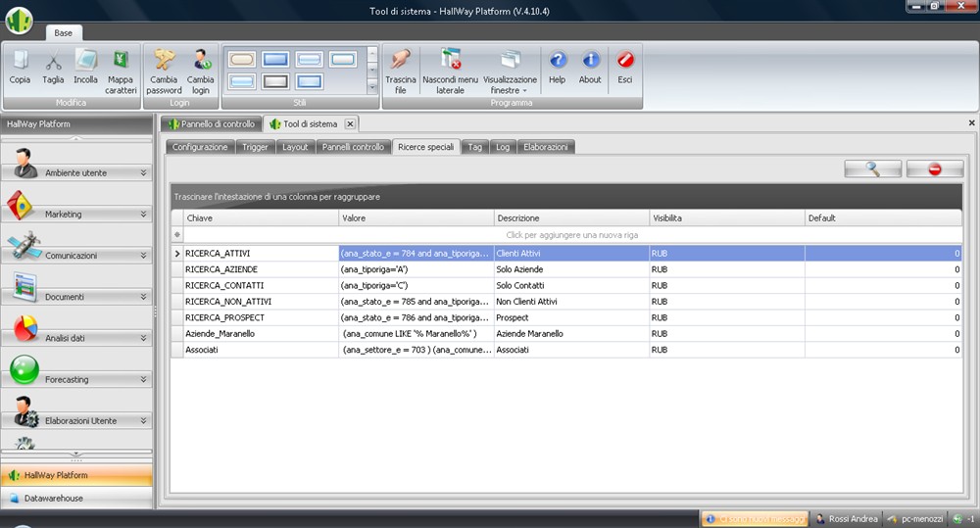Open the Documenti section icon

click(x=25, y=287)
